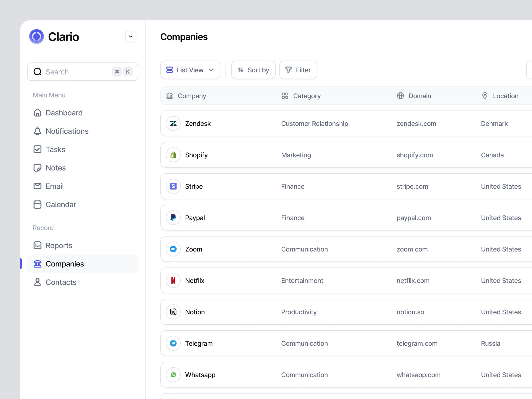Screen dimensions: 532x399
Task: Click the Canada location cell
Action: point(492,155)
